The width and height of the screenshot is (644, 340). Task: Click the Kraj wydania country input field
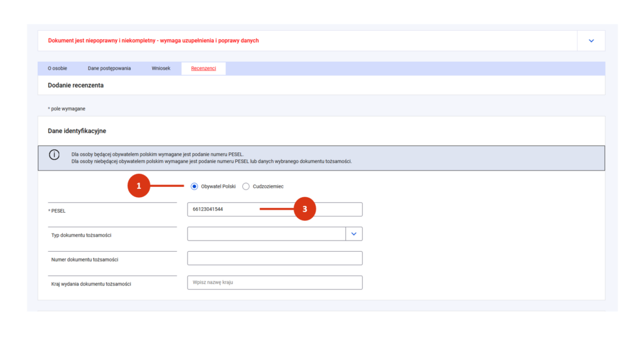tap(274, 283)
